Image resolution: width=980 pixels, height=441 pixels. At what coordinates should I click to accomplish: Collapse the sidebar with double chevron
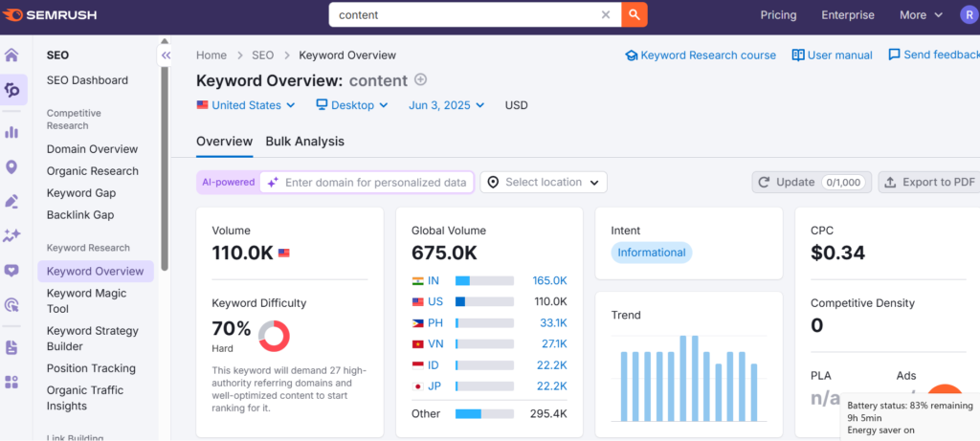click(165, 55)
